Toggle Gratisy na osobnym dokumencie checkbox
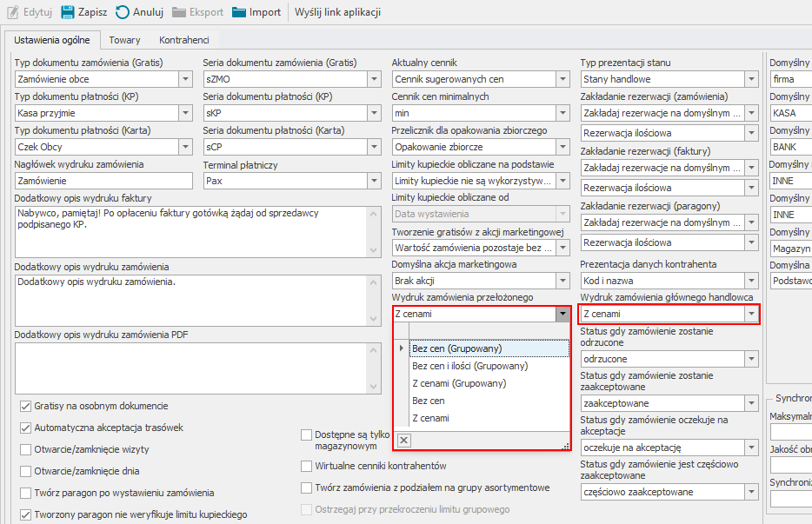812x524 pixels. 25,406
